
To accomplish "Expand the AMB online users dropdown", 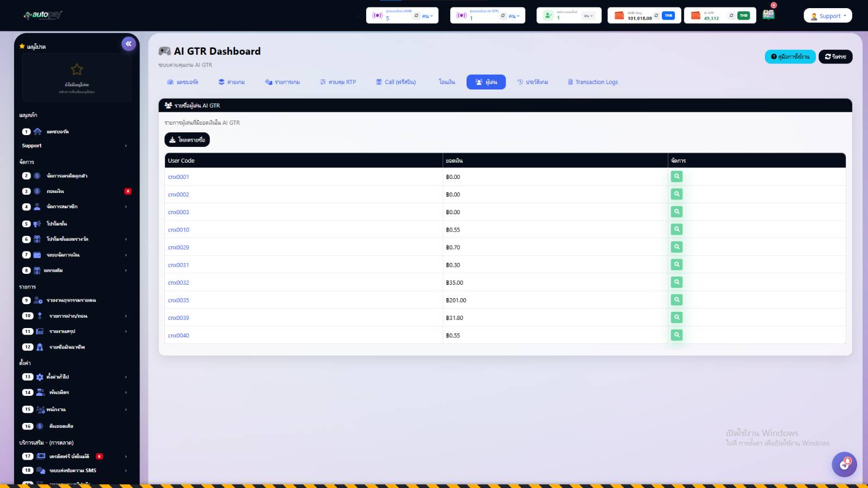I will point(427,16).
